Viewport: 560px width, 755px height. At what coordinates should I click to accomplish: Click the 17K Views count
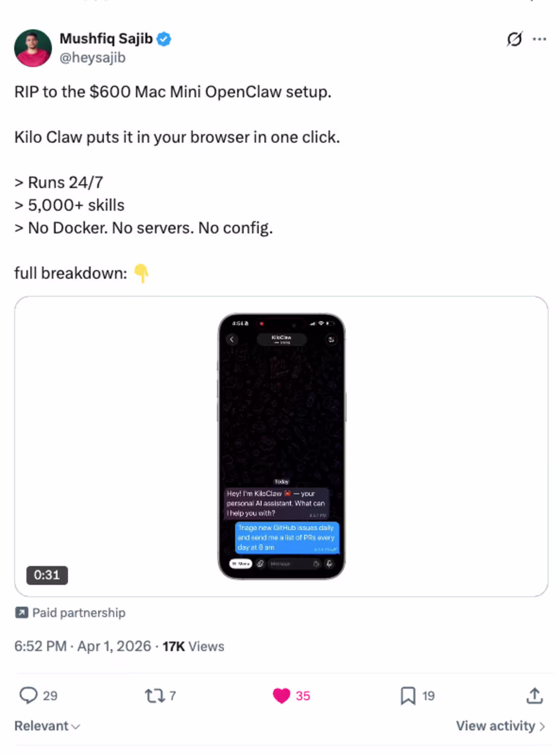pos(193,646)
